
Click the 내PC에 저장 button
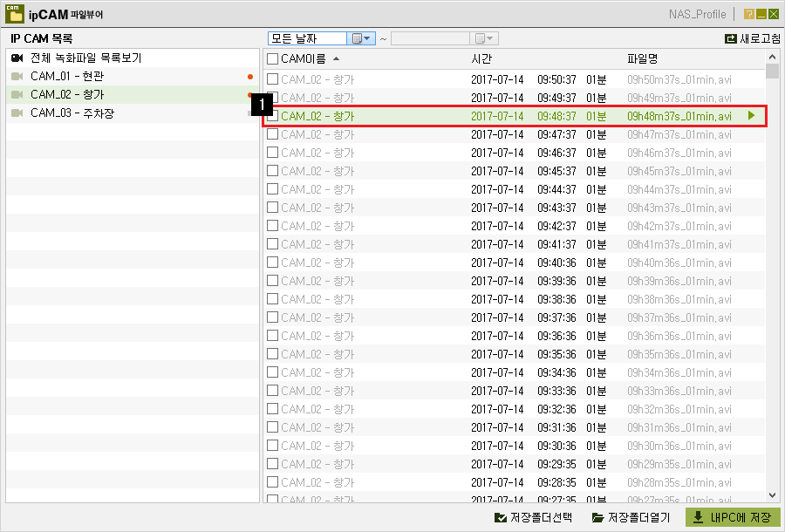pyautogui.click(x=733, y=517)
